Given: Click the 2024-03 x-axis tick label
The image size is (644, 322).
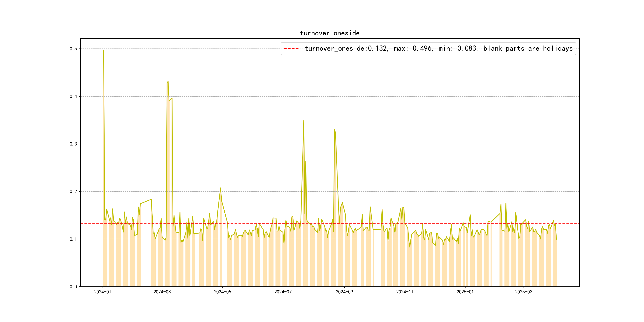Looking at the screenshot, I should (x=162, y=292).
